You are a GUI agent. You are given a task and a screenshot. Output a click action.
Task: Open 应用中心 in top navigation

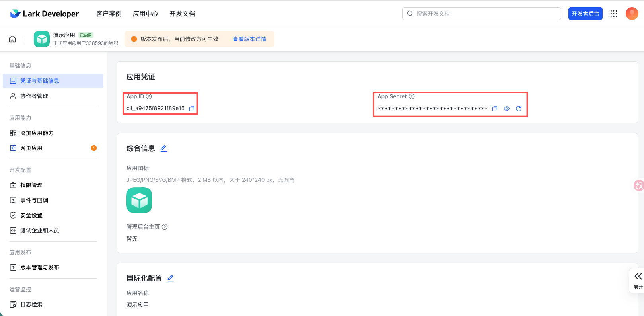pyautogui.click(x=145, y=14)
